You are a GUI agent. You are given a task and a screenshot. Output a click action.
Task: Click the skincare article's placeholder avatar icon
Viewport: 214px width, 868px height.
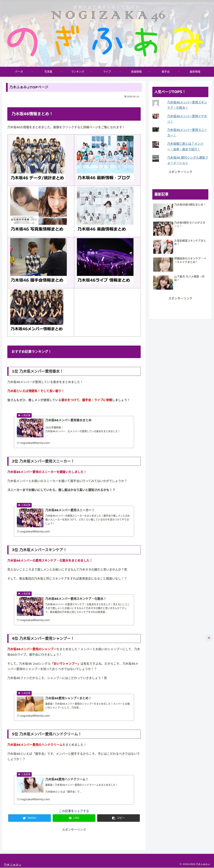(x=155, y=103)
